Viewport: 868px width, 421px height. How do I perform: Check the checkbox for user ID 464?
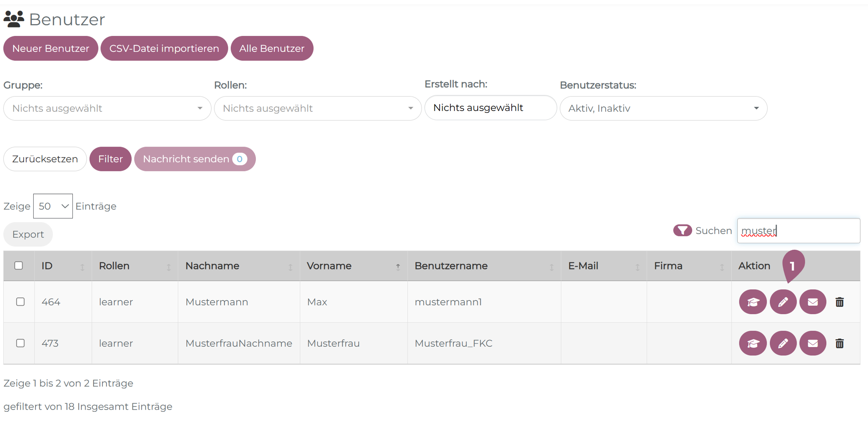pos(20,302)
